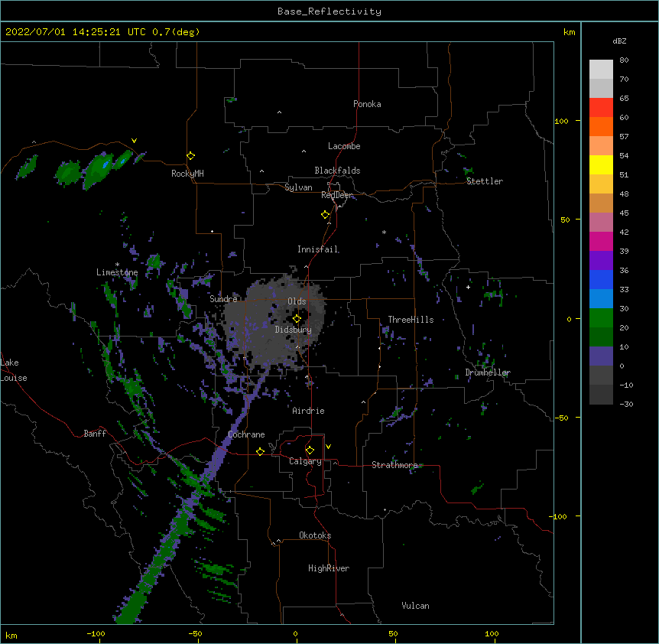Click the Banff town label
Image resolution: width=659 pixels, height=644 pixels.
click(95, 434)
